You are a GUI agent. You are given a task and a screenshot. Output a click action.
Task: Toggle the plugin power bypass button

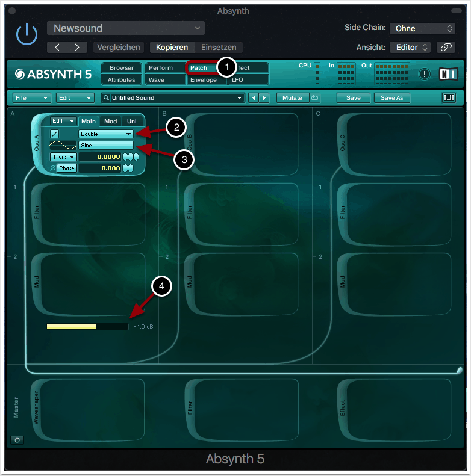click(27, 34)
